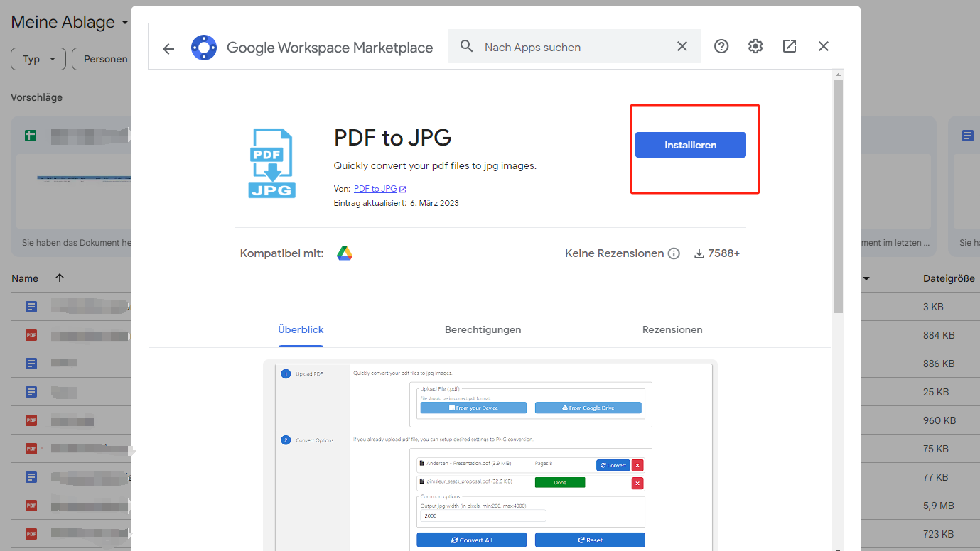Click the Docs file icon in the 25 KB row
Viewport: 980px width, 551px height.
coord(31,392)
